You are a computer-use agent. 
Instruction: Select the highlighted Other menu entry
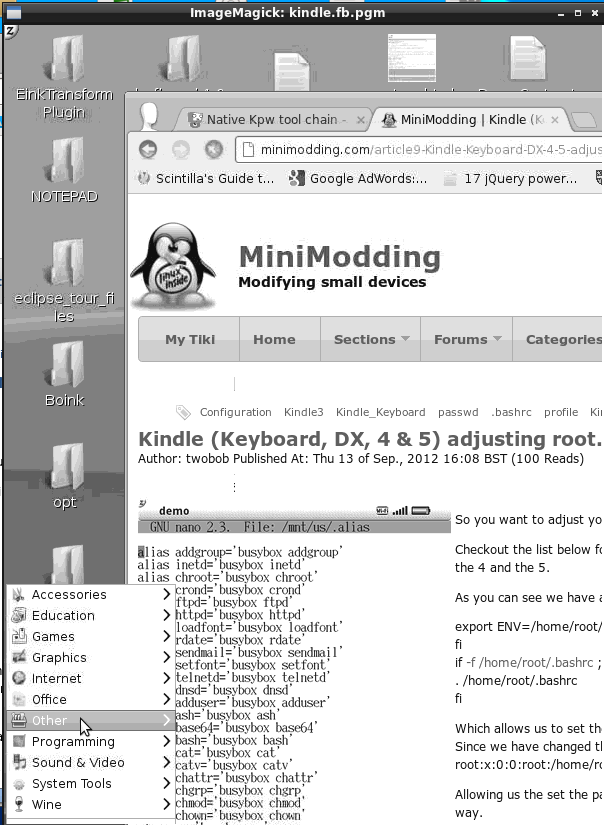tap(90, 720)
